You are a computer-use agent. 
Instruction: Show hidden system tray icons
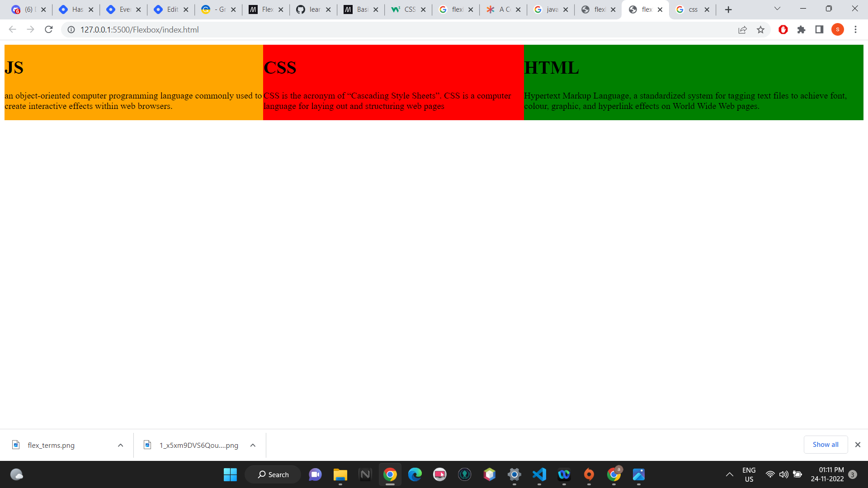[729, 474]
